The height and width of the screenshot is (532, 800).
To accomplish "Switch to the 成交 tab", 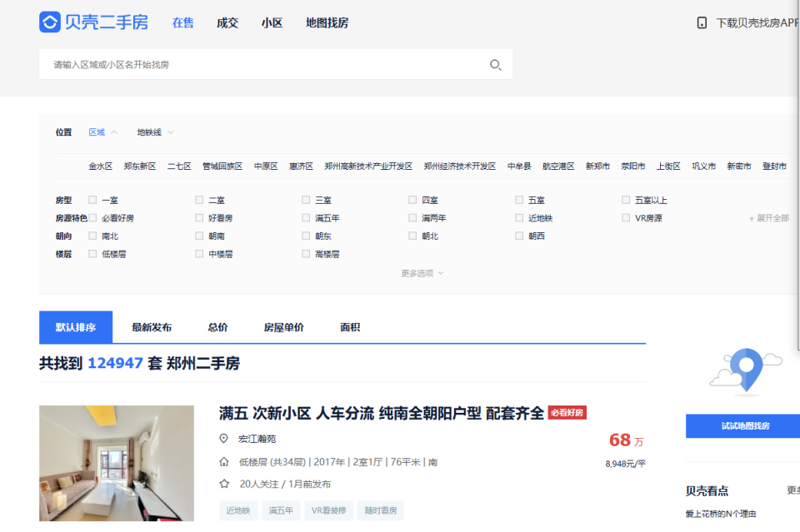I will pyautogui.click(x=227, y=22).
